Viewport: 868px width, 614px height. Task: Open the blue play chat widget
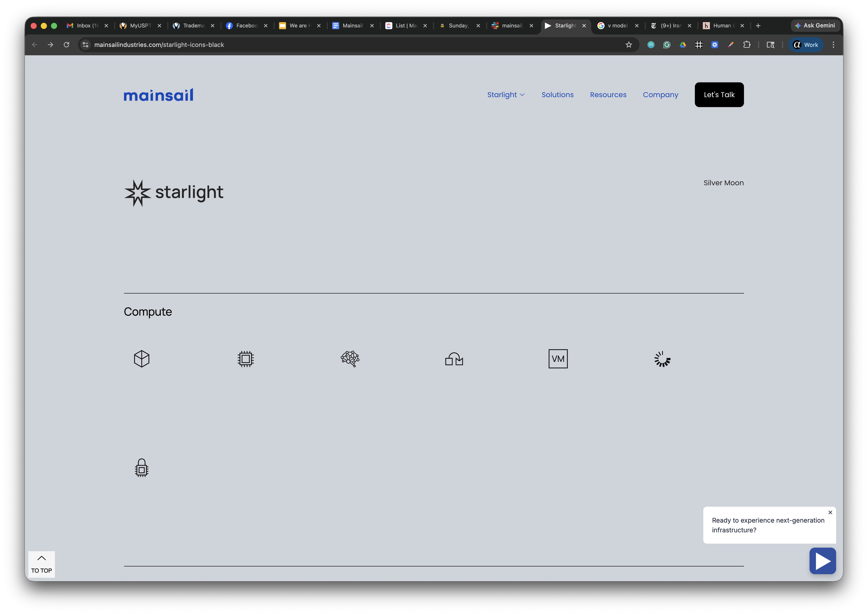pos(822,561)
